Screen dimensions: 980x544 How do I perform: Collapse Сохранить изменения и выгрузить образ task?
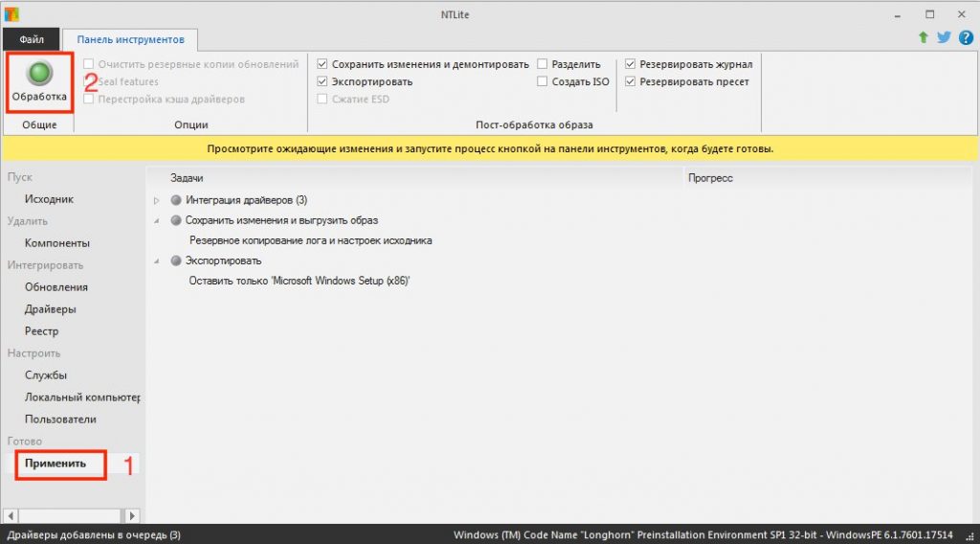pos(157,220)
